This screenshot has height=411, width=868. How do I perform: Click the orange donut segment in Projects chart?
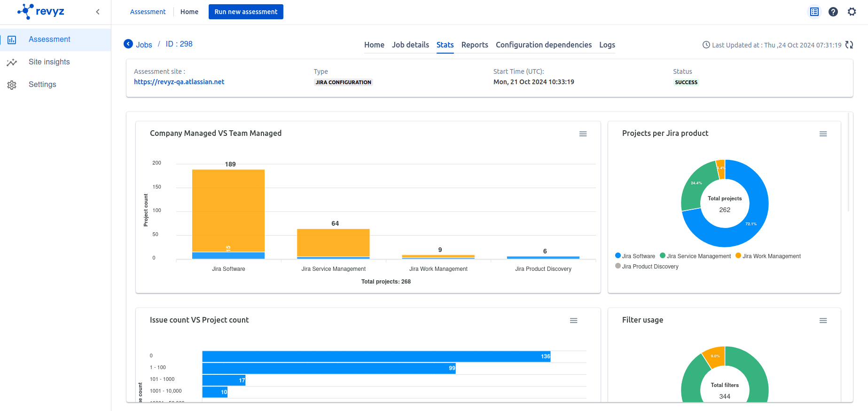721,169
